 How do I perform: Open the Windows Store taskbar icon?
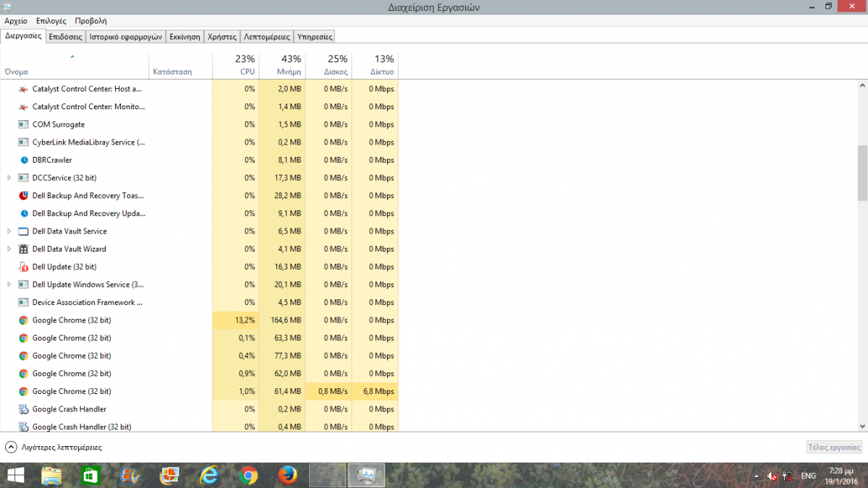90,475
